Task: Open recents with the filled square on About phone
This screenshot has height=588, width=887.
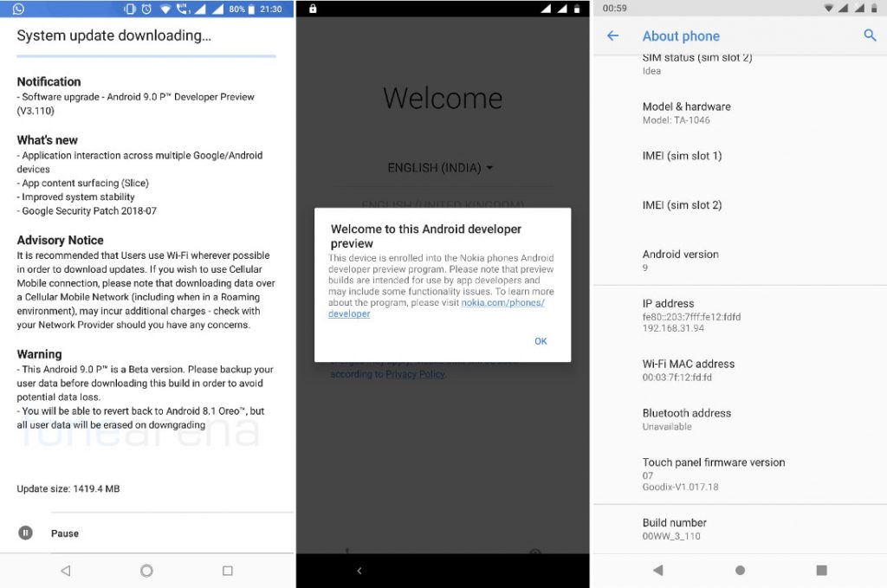Action: tap(822, 570)
